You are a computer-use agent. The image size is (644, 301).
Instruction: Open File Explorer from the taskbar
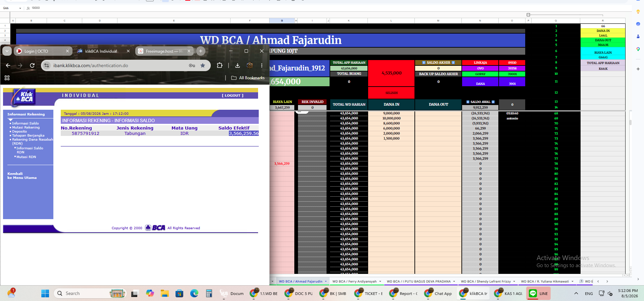click(x=164, y=294)
